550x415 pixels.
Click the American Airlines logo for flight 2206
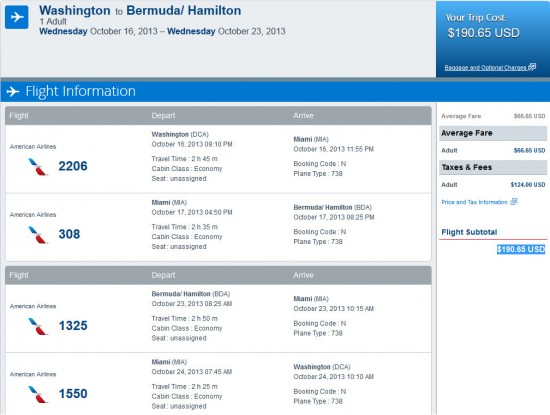pyautogui.click(x=38, y=167)
